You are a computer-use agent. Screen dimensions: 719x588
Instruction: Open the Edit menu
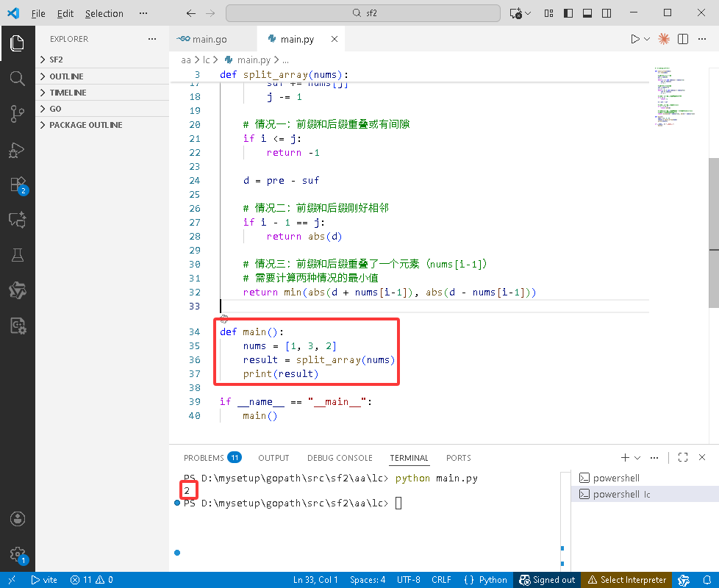click(x=65, y=13)
